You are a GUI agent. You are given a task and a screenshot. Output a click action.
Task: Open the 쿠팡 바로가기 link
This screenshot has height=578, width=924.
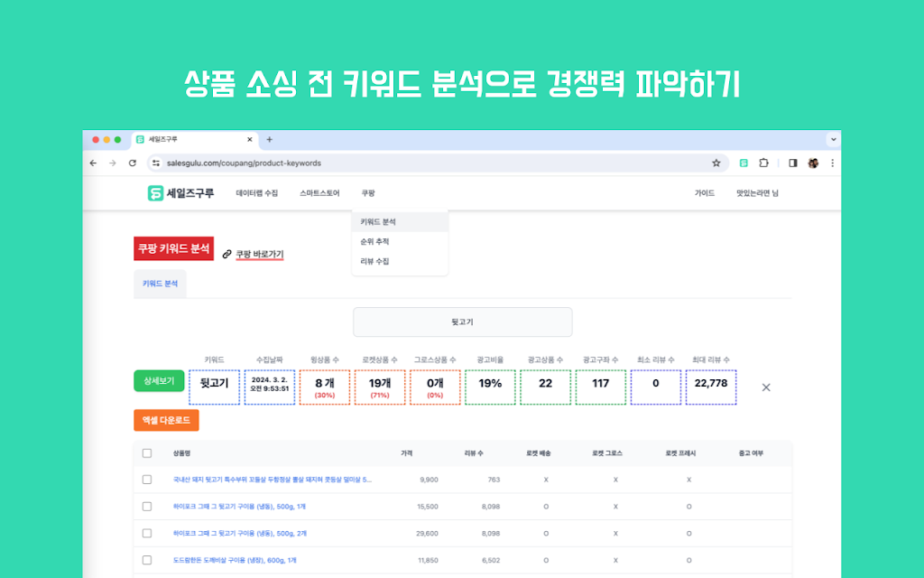coord(260,254)
